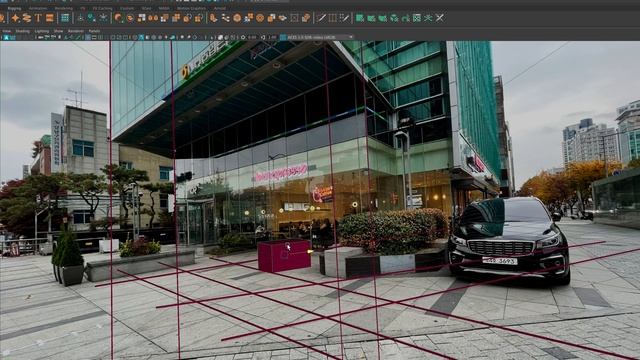
Task: Click the gamma value field
Action: (x=272, y=37)
